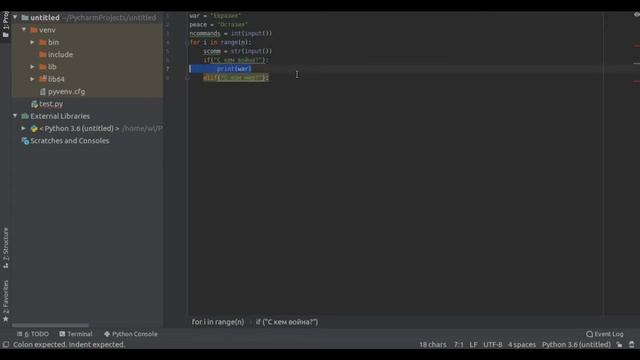Toggle fold marker beside the elif line
This screenshot has width=640, height=360.
187,78
